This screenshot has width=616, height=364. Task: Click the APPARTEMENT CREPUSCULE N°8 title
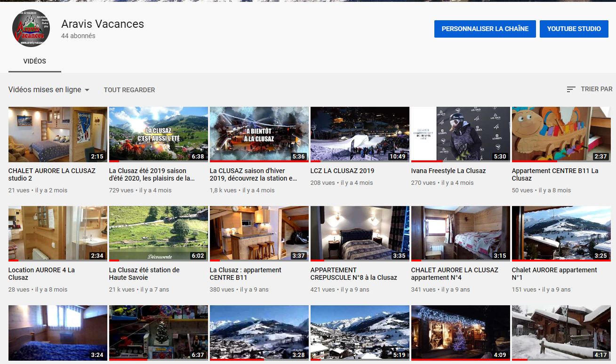coord(353,274)
